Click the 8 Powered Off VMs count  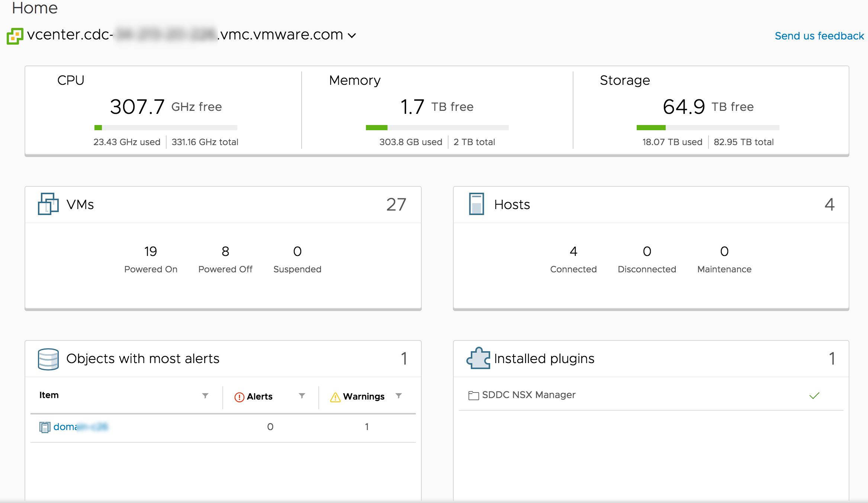coord(225,251)
